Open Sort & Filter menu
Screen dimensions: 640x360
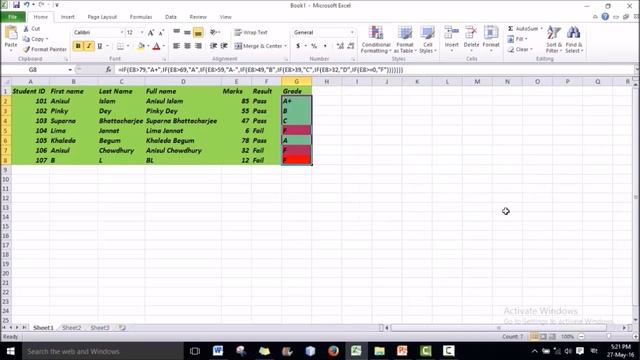pos(554,39)
